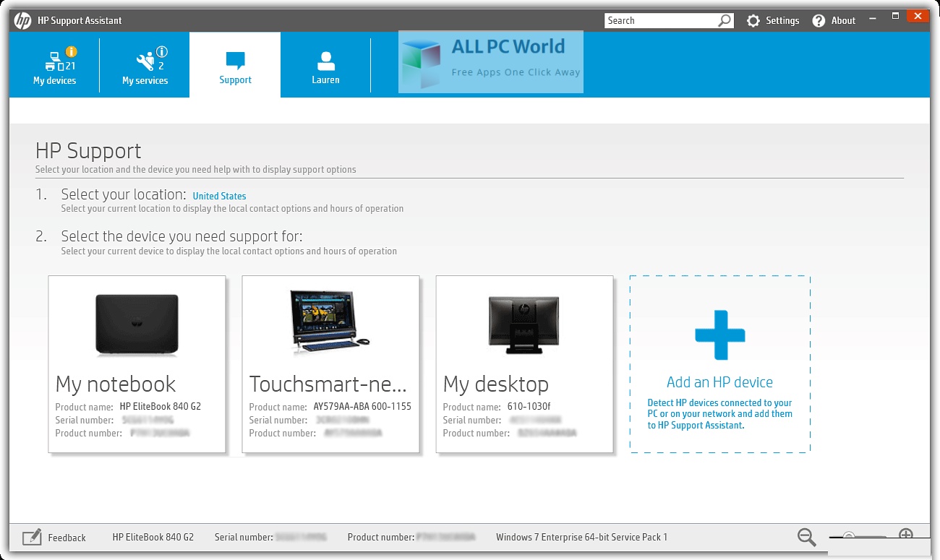Switch to the Support tab

(x=235, y=65)
